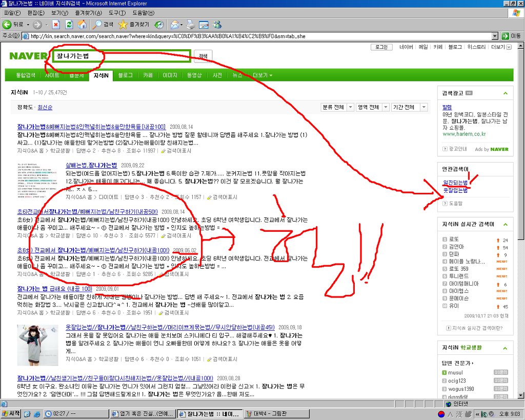Open the 도구(T) menu

click(117, 13)
